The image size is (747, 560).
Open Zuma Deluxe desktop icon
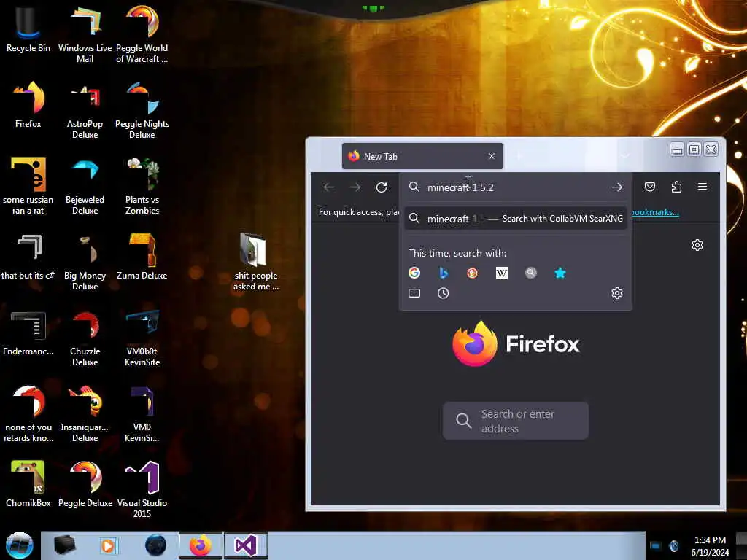pos(142,256)
